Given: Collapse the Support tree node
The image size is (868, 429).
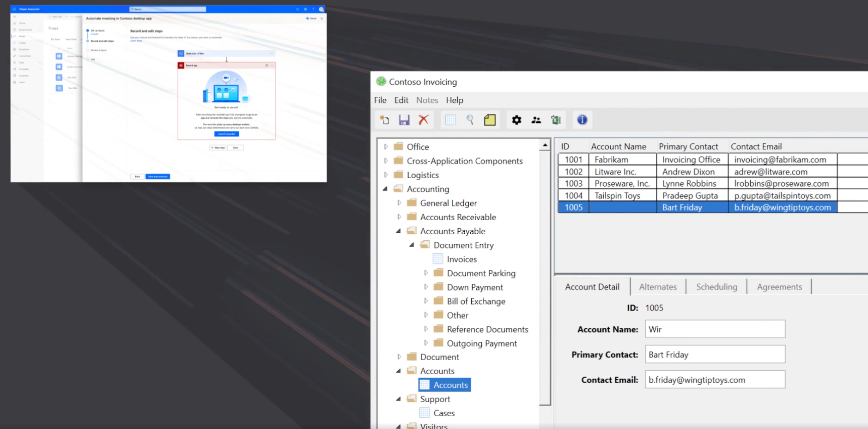Looking at the screenshot, I should 399,399.
